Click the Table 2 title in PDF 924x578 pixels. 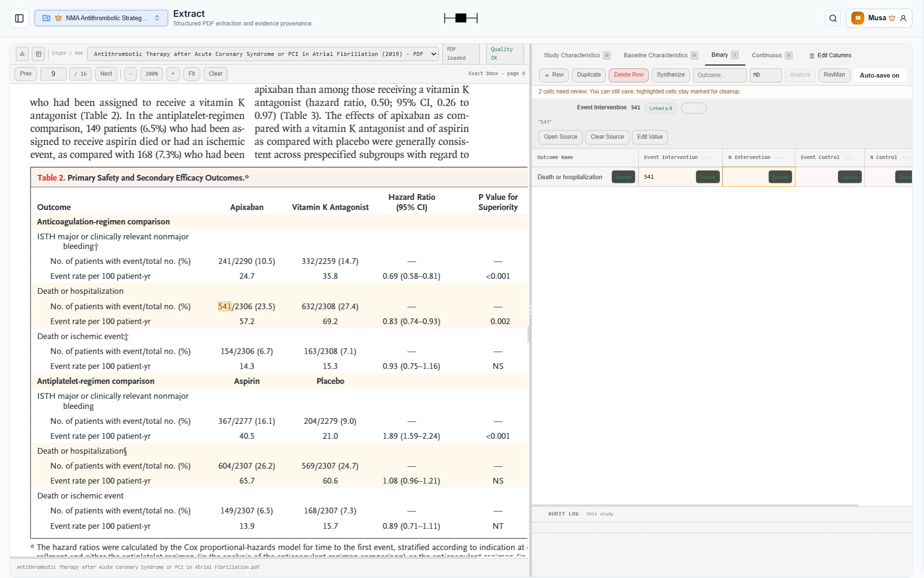point(143,178)
